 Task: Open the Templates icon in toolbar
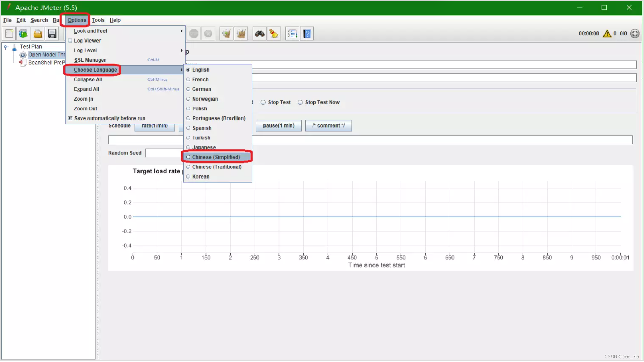[23, 34]
